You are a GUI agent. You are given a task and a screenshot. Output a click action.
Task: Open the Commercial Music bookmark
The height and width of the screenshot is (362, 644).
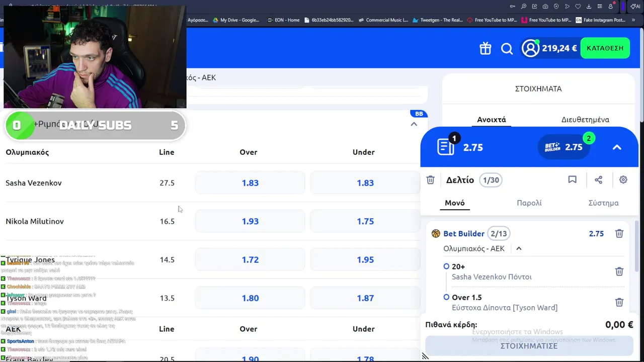point(383,20)
